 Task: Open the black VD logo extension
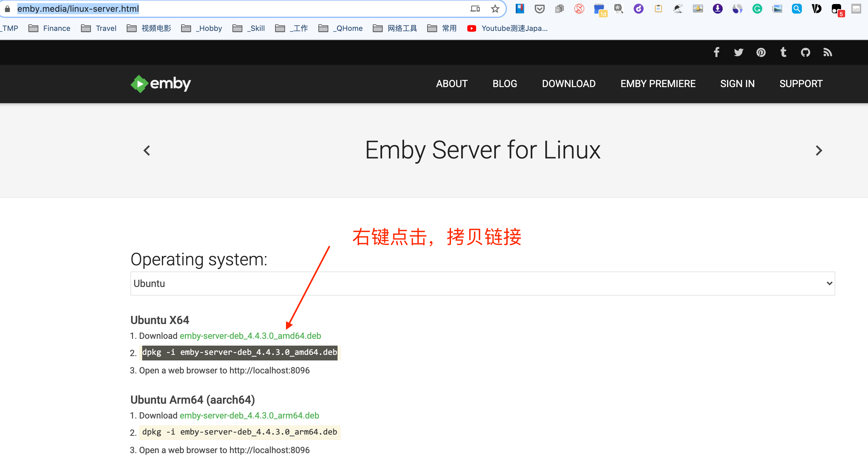(817, 9)
